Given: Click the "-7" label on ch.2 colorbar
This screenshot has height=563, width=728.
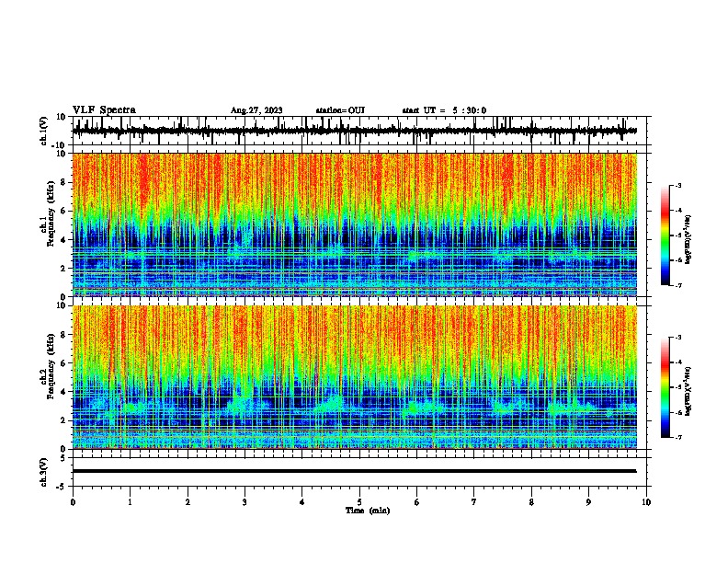Looking at the screenshot, I should pos(677,437).
